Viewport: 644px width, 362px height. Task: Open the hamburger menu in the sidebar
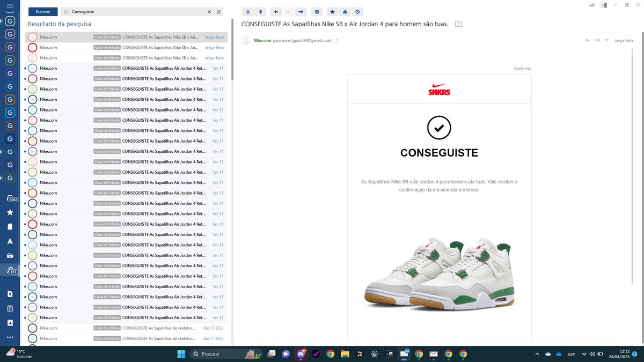pyautogui.click(x=10, y=6)
